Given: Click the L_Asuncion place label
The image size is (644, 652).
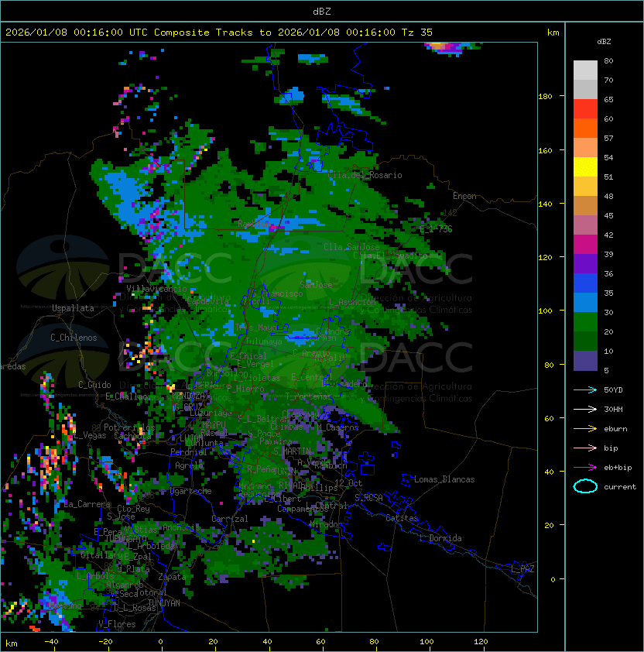Looking at the screenshot, I should [x=352, y=302].
